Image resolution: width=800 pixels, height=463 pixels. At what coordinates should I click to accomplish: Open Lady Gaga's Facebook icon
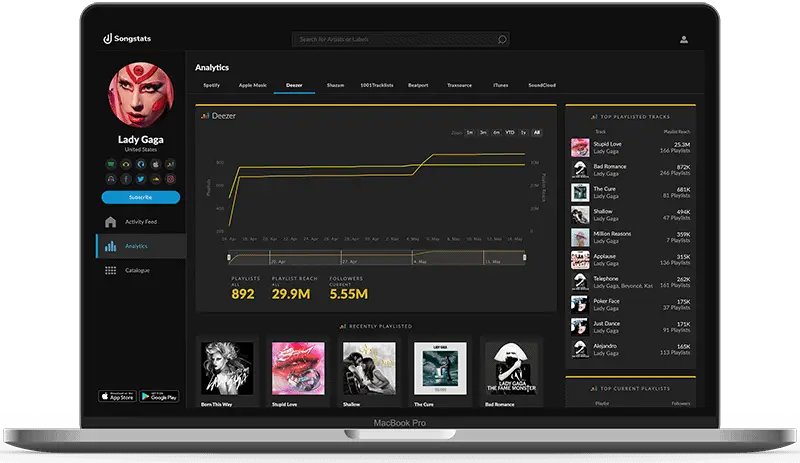pos(126,179)
